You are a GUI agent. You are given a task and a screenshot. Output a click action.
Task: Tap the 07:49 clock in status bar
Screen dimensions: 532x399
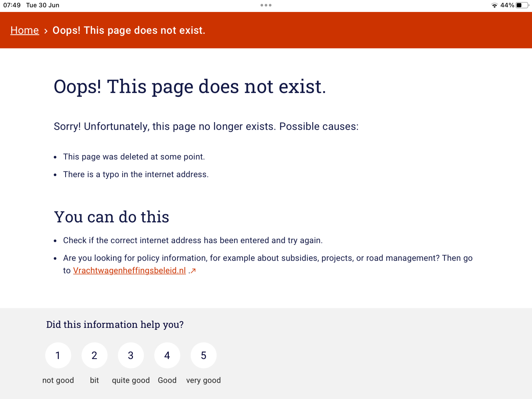coord(12,5)
